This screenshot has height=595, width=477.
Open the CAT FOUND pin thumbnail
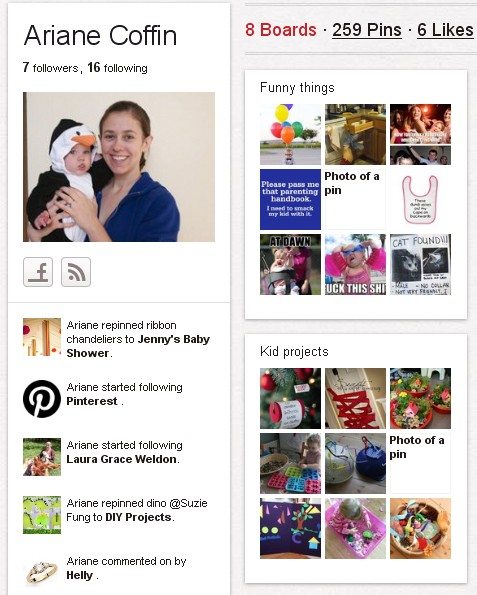point(420,264)
